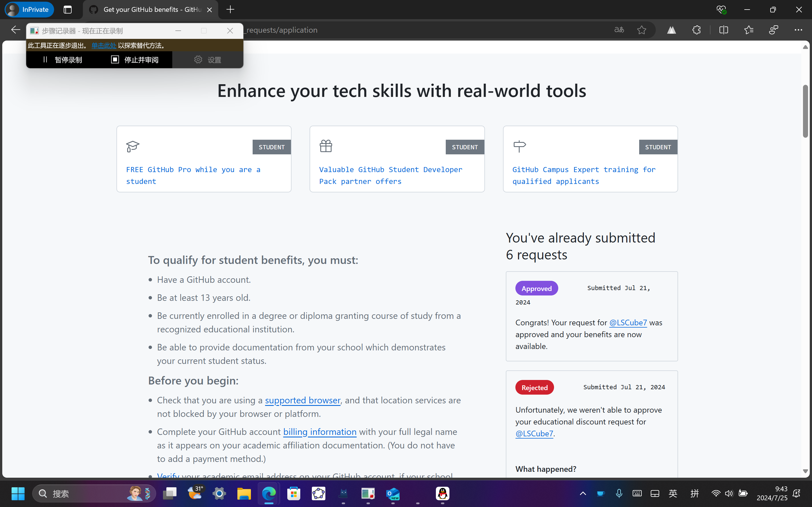Click the browser back arrow

16,30
